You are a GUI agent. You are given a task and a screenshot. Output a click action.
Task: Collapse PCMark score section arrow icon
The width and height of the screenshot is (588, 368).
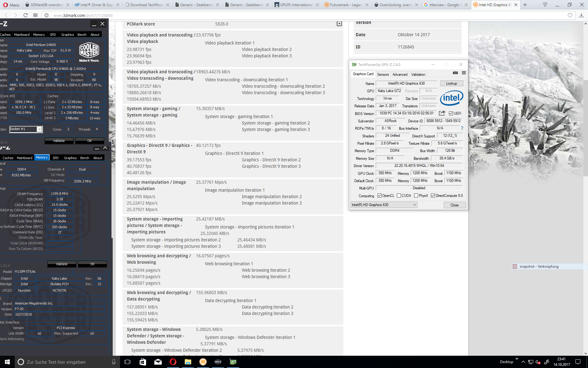coord(339,24)
